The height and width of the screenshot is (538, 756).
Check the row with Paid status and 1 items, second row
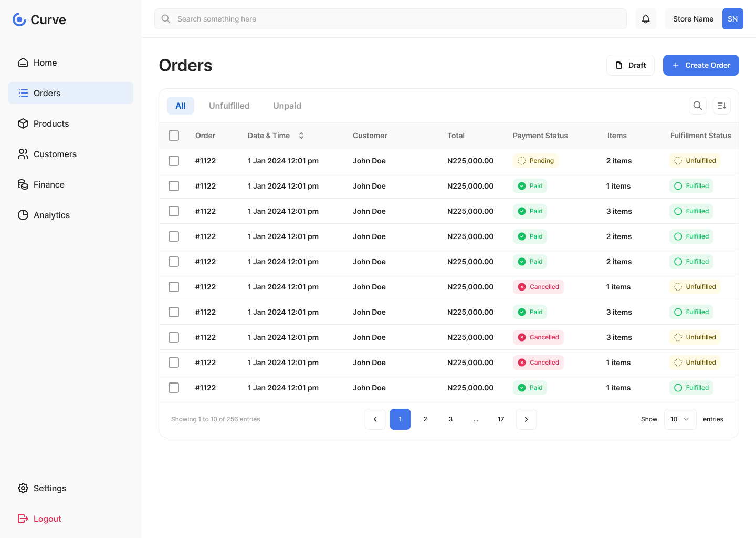[x=174, y=186]
